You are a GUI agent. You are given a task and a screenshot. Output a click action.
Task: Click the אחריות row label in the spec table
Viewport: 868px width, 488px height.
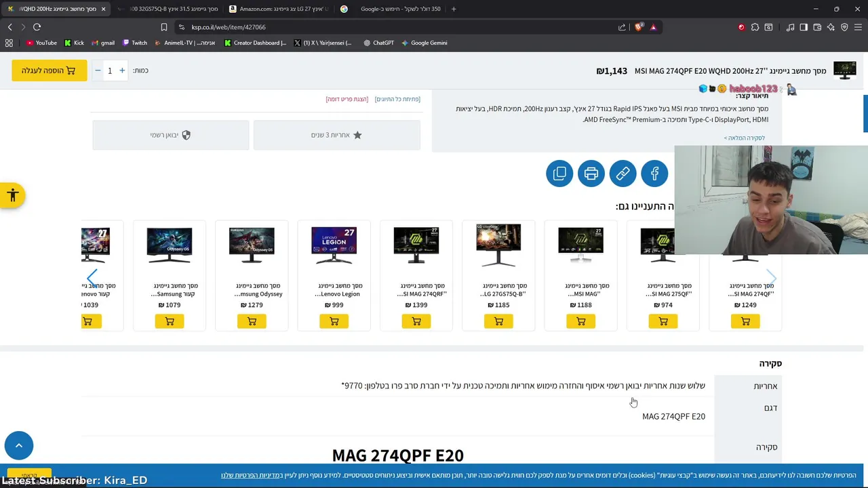(765, 386)
